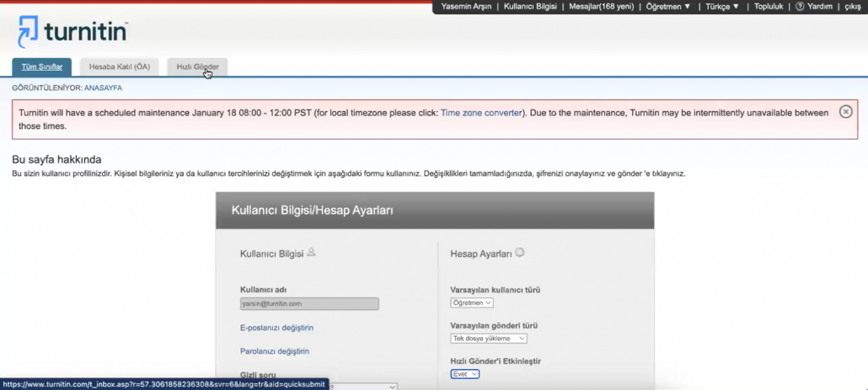Open the Time zone converter link
868x390 pixels.
pyautogui.click(x=481, y=113)
